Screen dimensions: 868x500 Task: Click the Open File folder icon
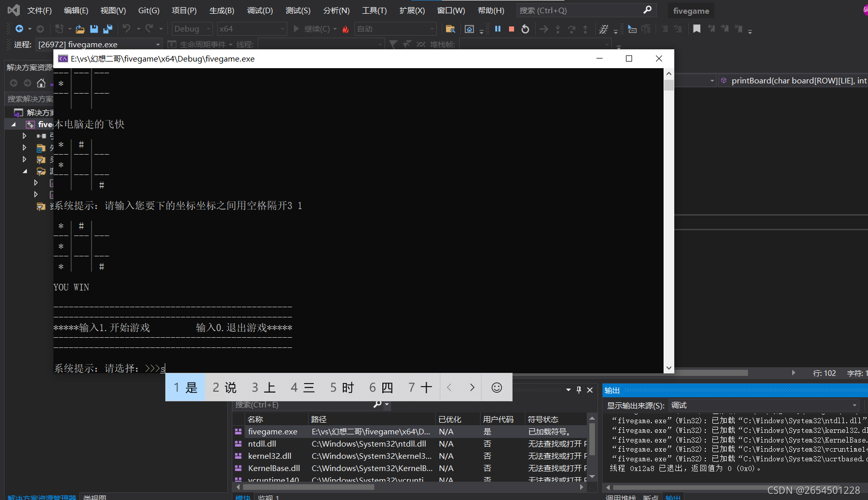[x=80, y=29]
